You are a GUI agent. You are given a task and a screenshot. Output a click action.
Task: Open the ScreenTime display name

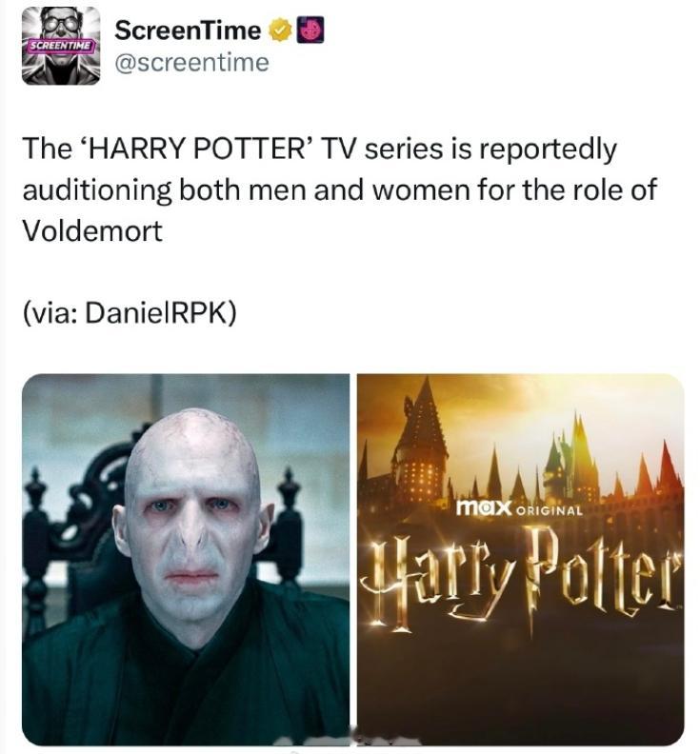pyautogui.click(x=188, y=30)
